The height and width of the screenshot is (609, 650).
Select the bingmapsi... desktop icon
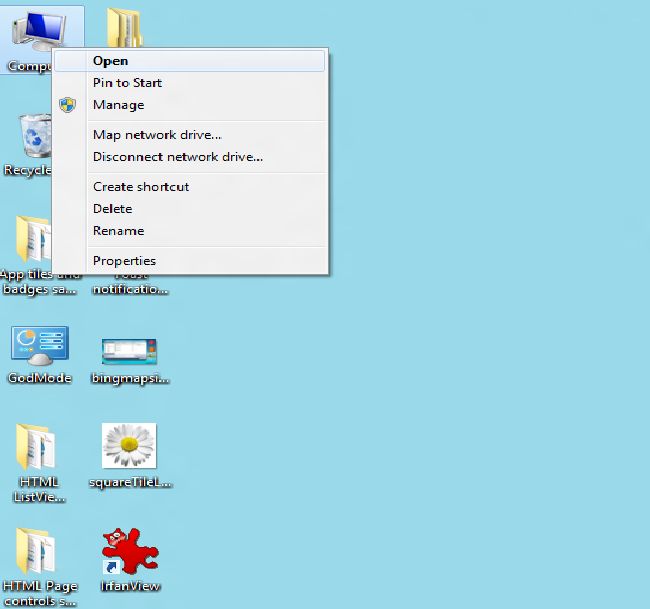tap(129, 351)
